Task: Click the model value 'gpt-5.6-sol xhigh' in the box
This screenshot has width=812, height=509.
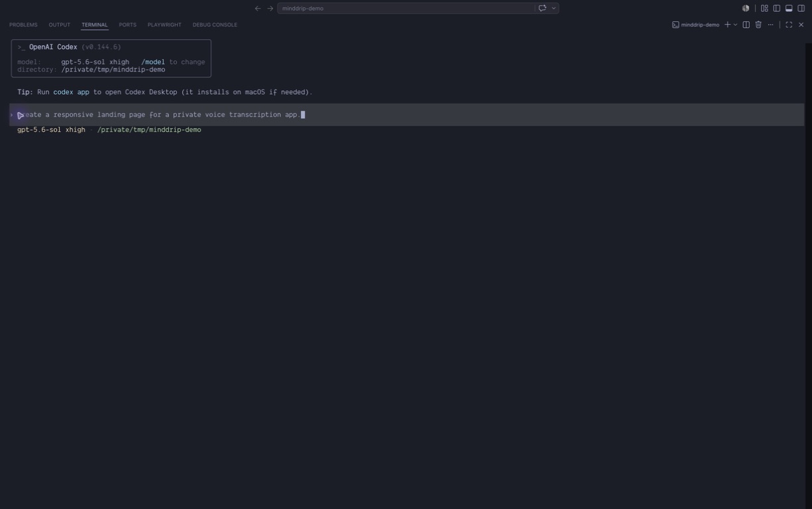Action: click(x=95, y=62)
